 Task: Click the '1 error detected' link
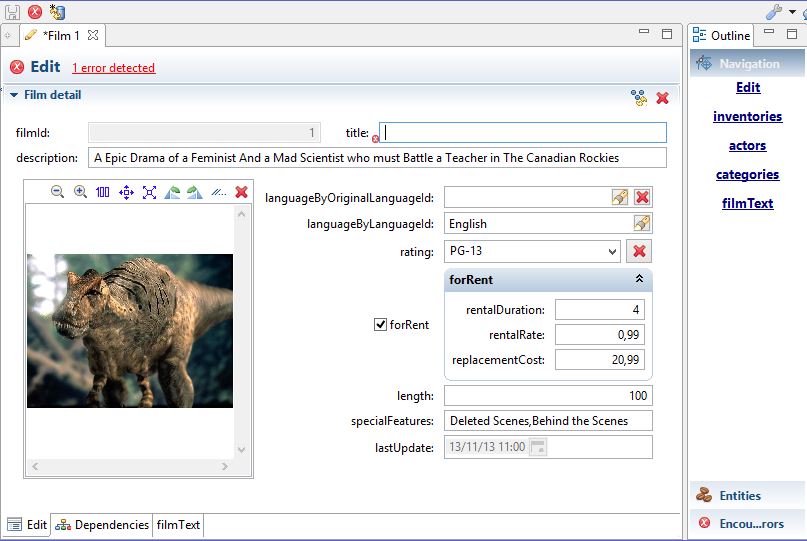[x=113, y=68]
